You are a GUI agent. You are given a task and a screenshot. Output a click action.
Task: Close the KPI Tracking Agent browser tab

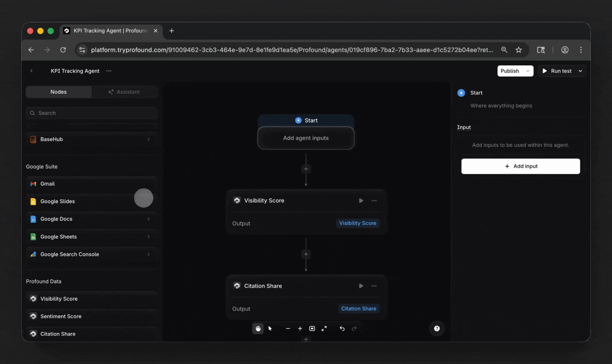155,31
